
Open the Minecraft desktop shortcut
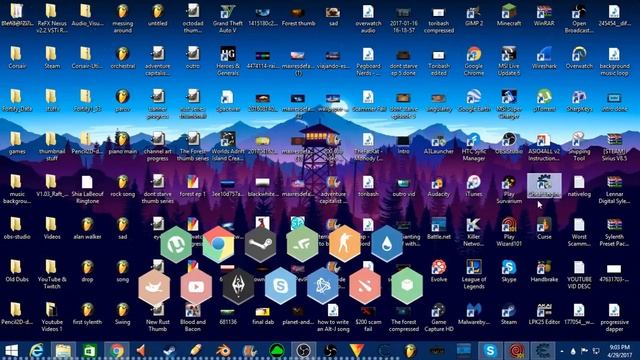click(509, 16)
